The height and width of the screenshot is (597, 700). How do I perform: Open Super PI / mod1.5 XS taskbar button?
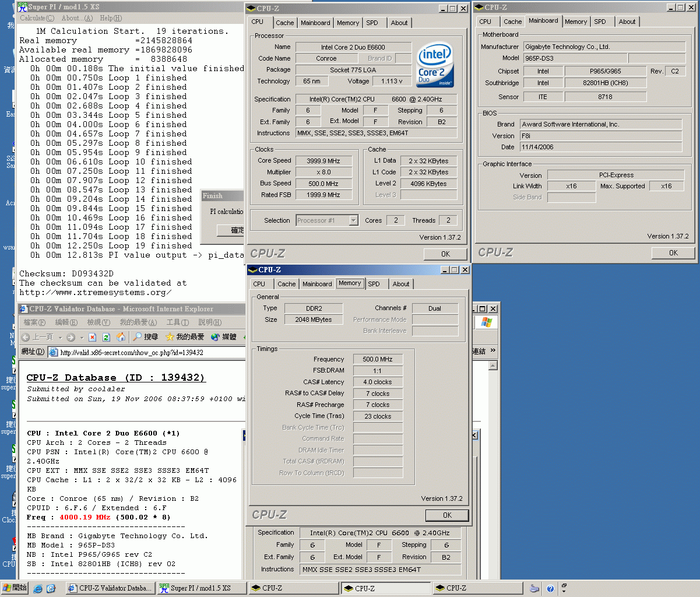[x=202, y=588]
